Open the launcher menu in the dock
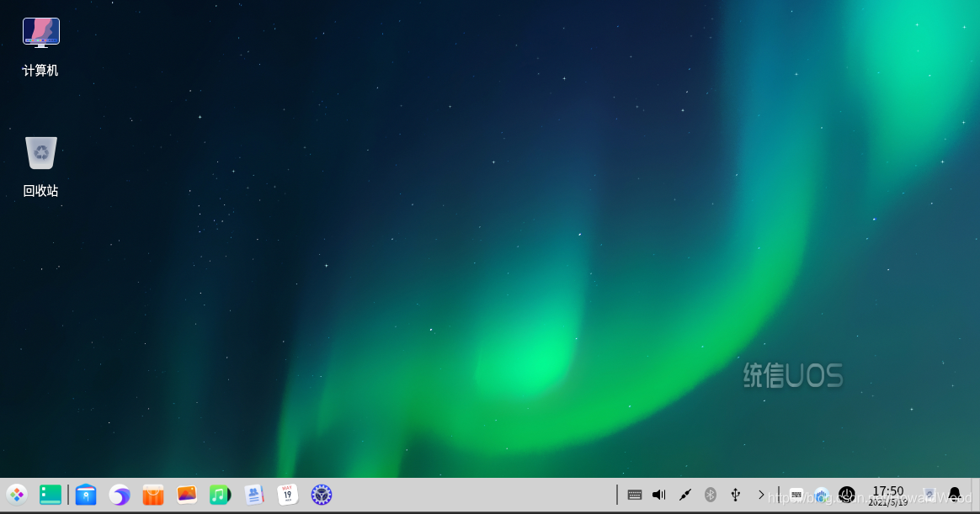 [x=17, y=495]
